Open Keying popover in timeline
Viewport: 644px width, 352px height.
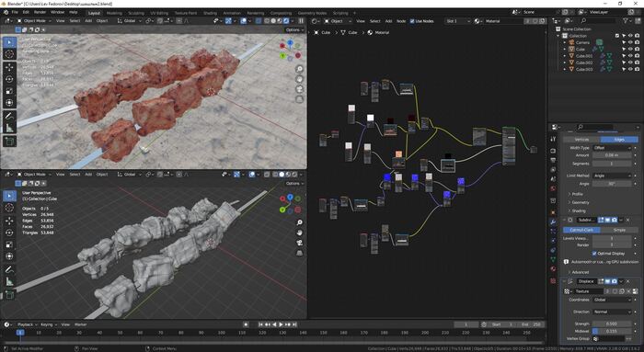tap(49, 324)
